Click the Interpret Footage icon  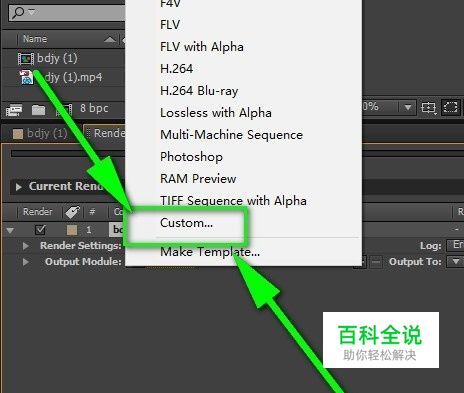click(14, 109)
